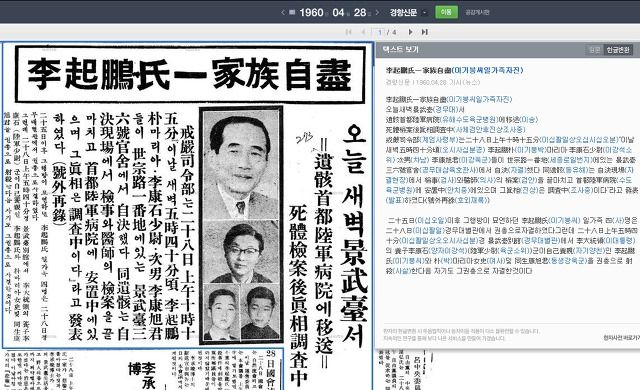Jump to last newspaper page

tap(424, 32)
